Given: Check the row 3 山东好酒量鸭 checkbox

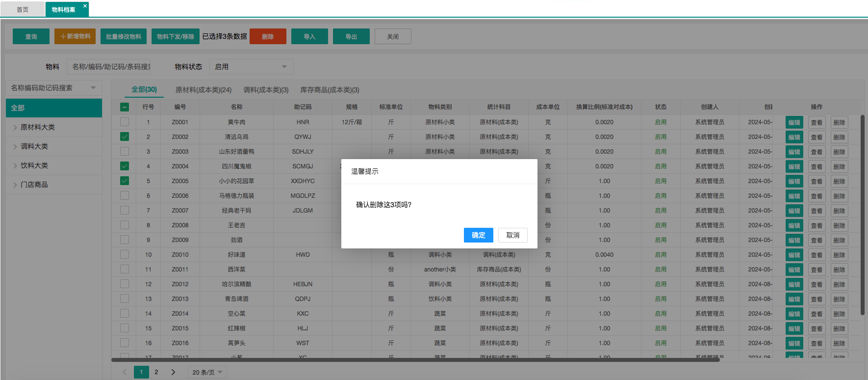Looking at the screenshot, I should pyautogui.click(x=125, y=151).
